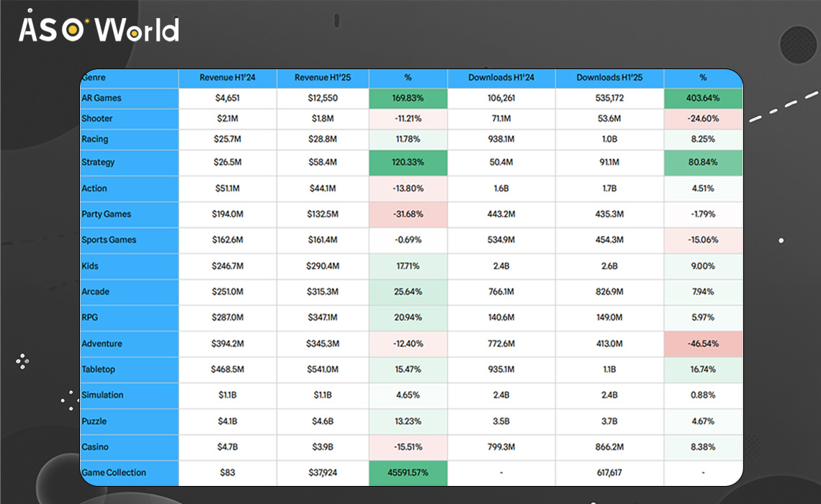
Task: Click the $58.4M Strategy revenue cell
Action: [x=323, y=162]
